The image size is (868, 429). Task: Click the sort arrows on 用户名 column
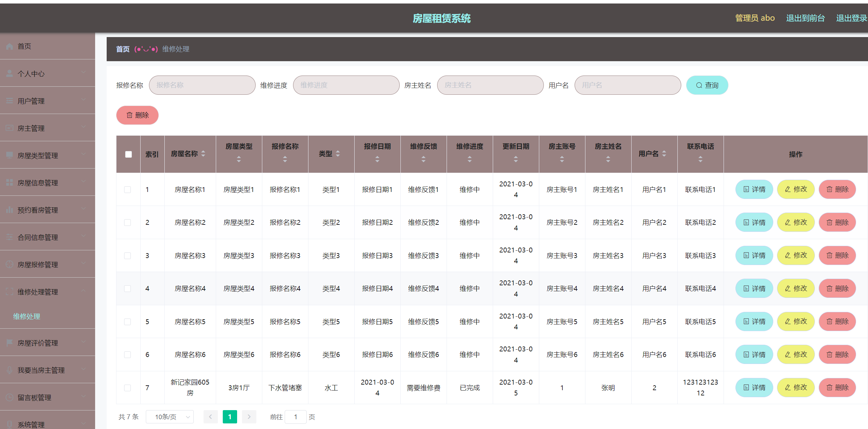(x=664, y=154)
